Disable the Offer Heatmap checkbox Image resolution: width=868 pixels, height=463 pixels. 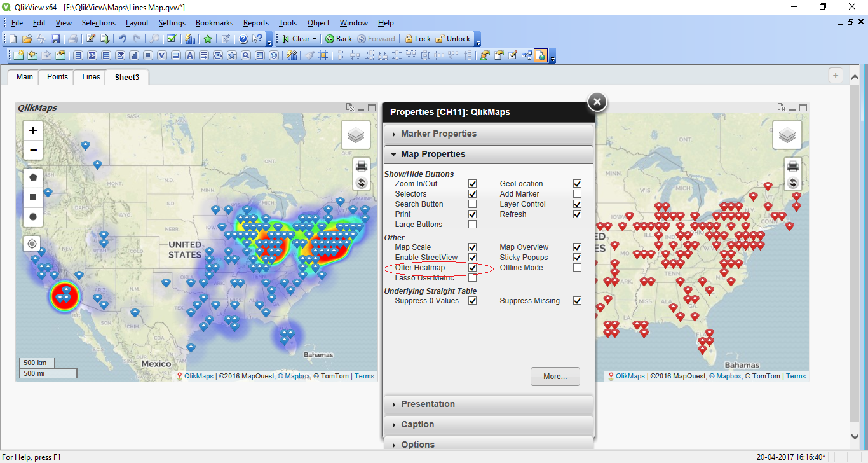click(472, 268)
